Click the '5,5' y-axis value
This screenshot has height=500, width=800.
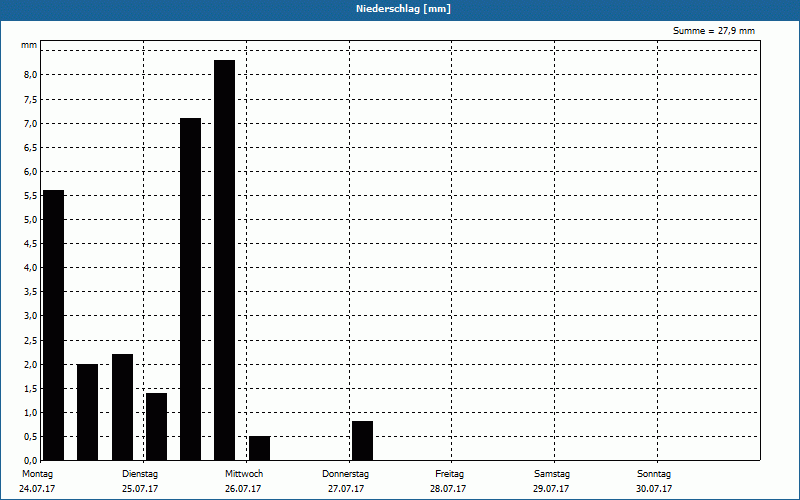pos(31,196)
